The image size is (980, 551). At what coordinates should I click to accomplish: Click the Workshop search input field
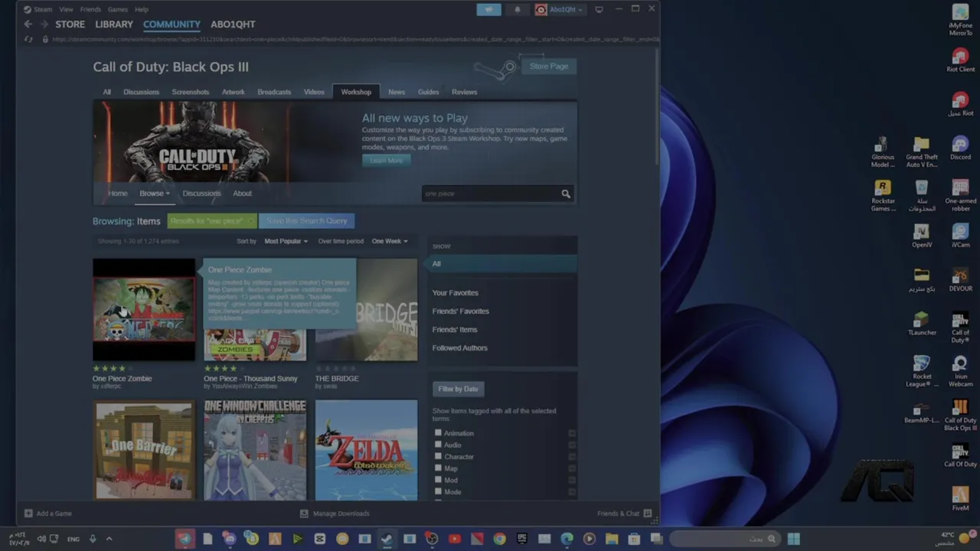point(490,194)
